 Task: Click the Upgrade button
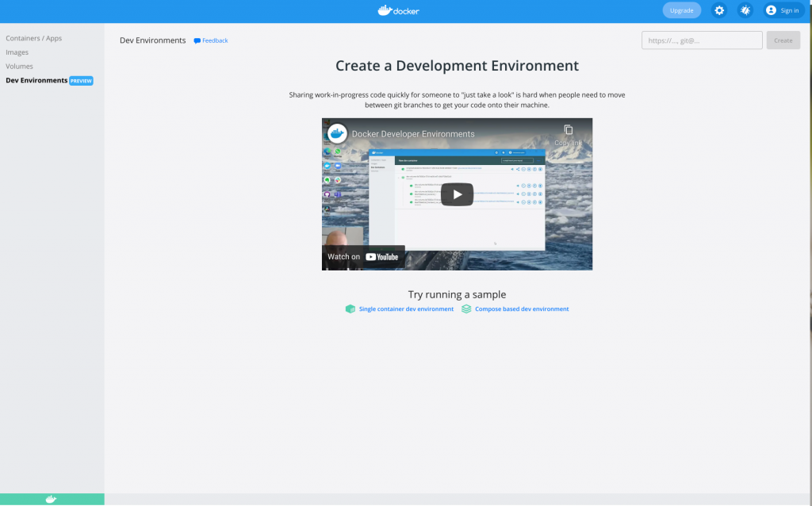pos(681,10)
